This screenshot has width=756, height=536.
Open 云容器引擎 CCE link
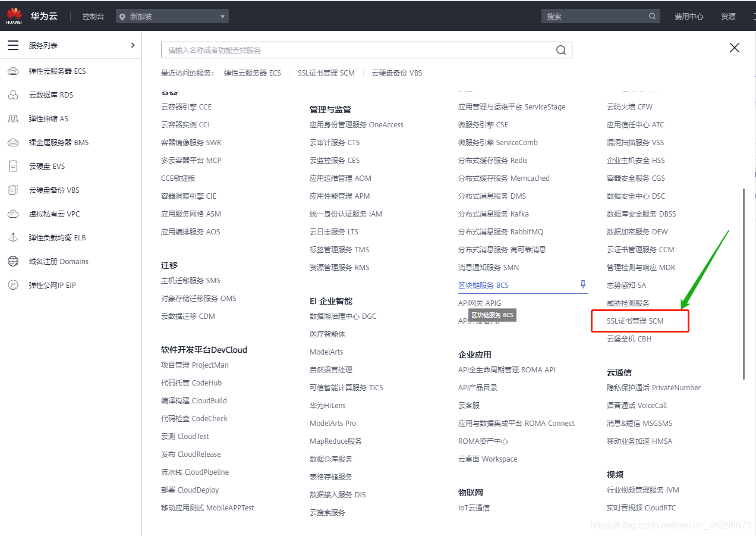(186, 107)
